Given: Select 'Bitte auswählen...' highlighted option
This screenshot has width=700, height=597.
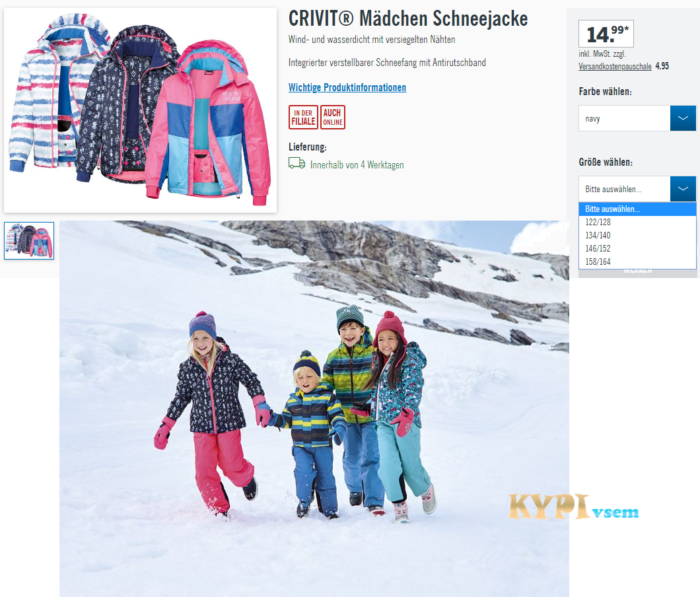Looking at the screenshot, I should pos(637,209).
